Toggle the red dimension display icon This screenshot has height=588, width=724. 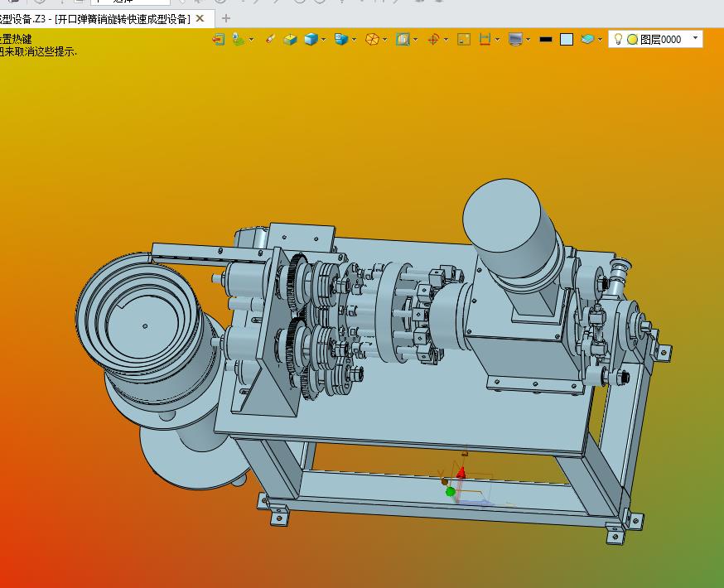point(485,39)
